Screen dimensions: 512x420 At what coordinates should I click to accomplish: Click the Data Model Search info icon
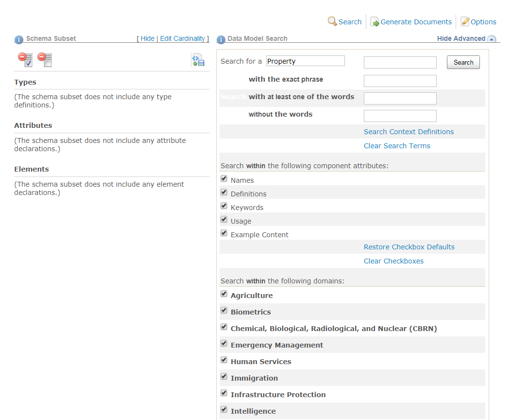pyautogui.click(x=221, y=39)
